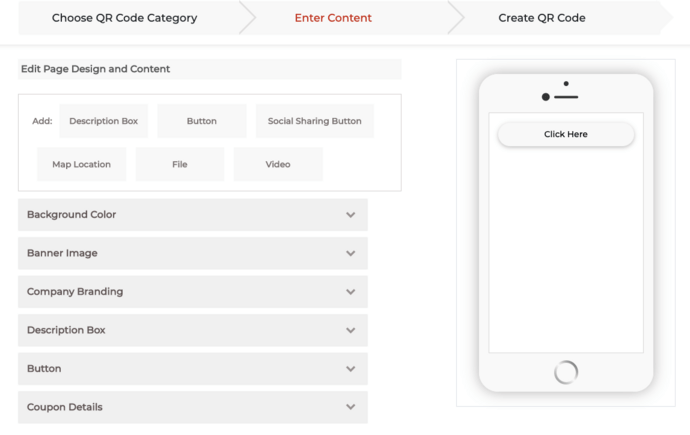This screenshot has height=435, width=690.
Task: Add a Map Location block
Action: click(81, 164)
